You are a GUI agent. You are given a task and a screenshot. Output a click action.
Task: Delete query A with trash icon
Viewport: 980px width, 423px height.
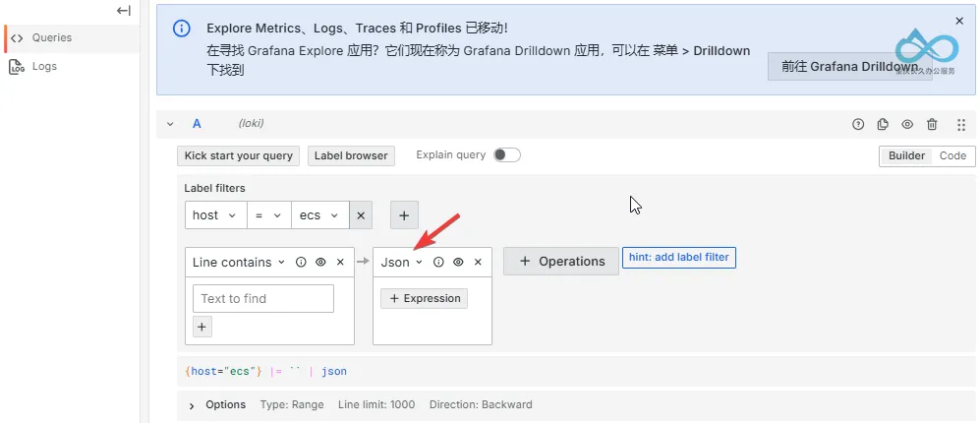(932, 125)
